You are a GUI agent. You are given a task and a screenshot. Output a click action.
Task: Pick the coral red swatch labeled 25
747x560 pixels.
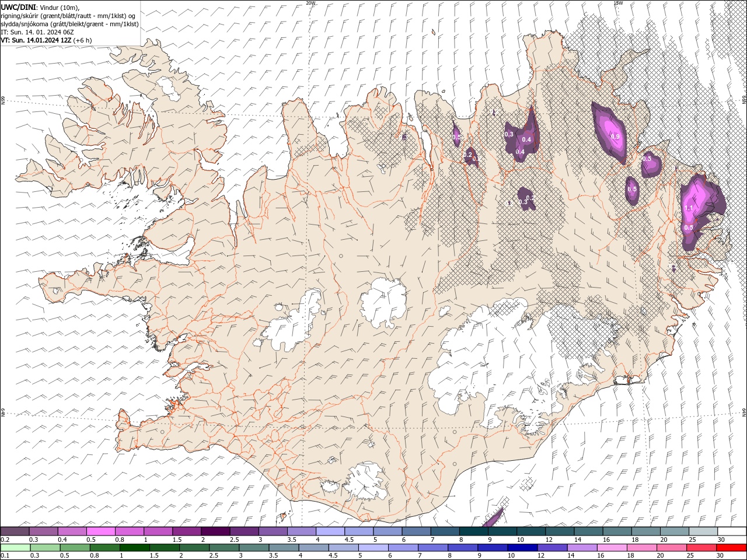(701, 548)
